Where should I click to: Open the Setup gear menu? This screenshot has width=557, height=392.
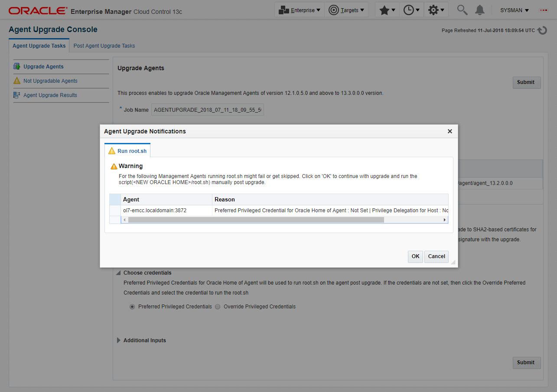[x=436, y=10]
